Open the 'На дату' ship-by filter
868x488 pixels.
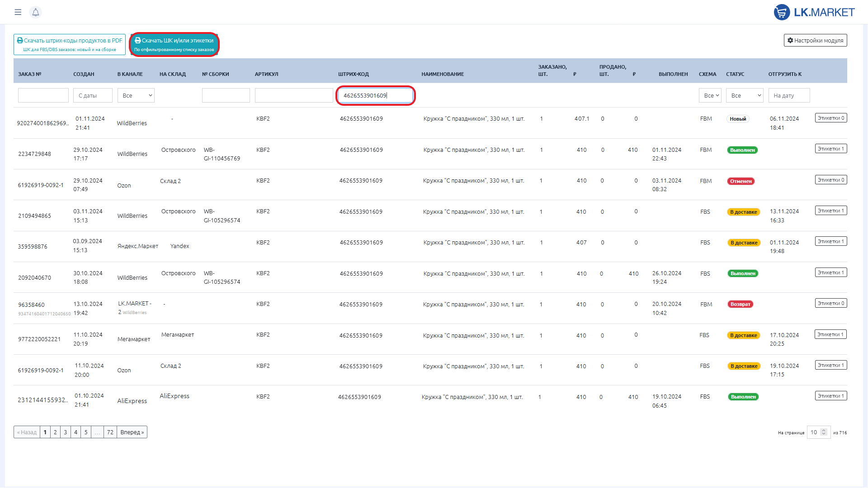[789, 95]
